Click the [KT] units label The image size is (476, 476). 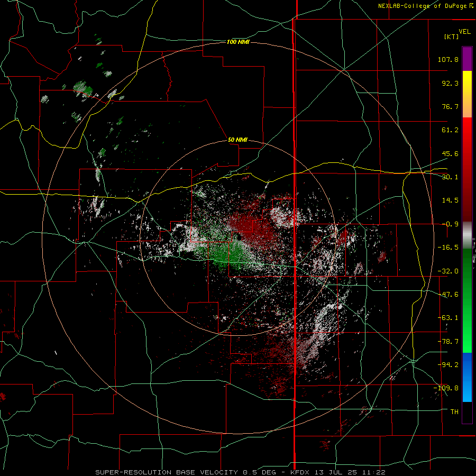[x=452, y=36]
